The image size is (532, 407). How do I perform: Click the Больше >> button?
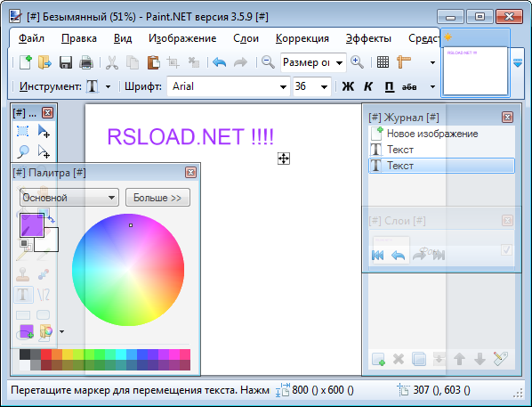pyautogui.click(x=157, y=198)
